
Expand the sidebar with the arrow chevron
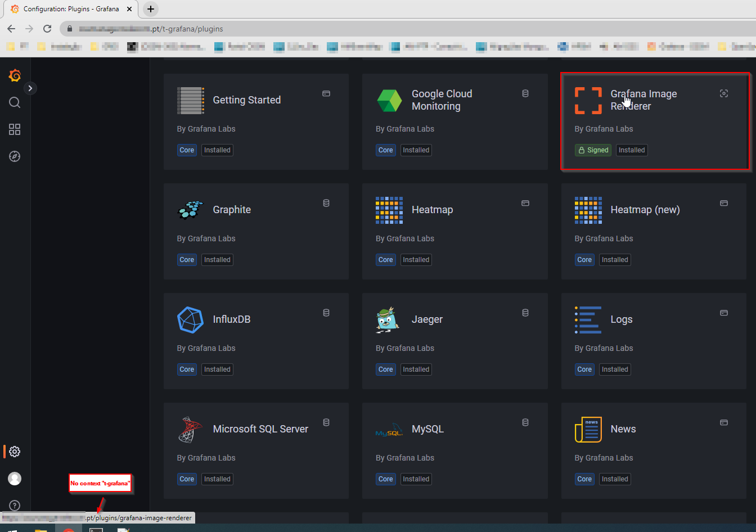coord(30,88)
